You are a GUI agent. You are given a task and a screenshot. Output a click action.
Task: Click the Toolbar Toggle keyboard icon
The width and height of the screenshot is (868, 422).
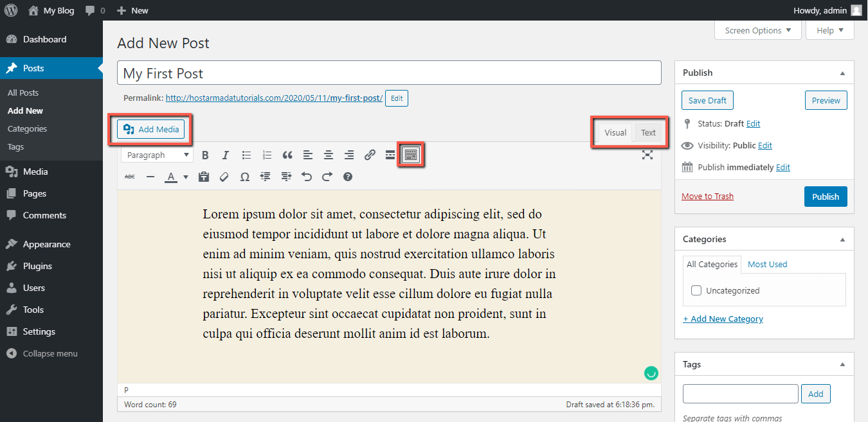[x=411, y=155]
